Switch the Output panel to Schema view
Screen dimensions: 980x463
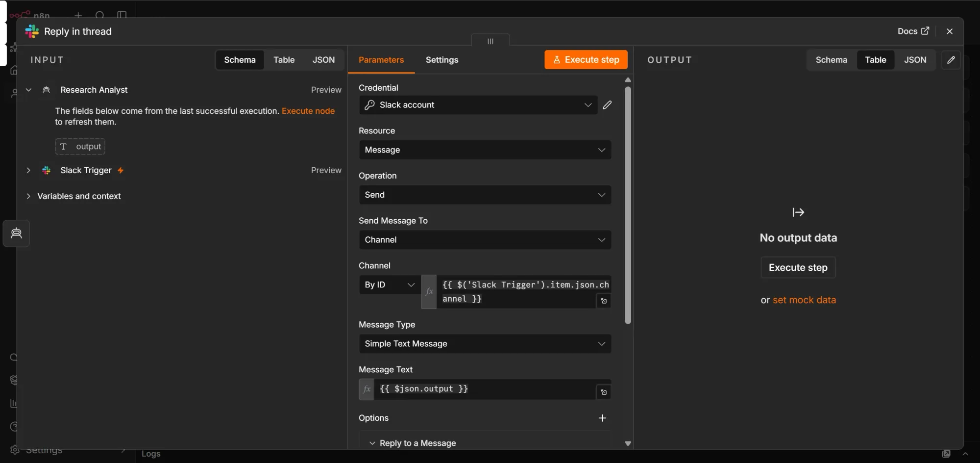point(831,60)
